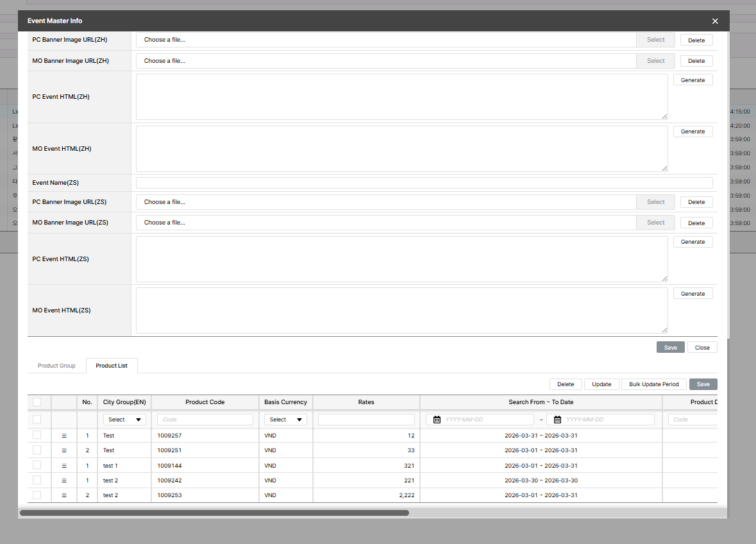The width and height of the screenshot is (756, 544).
Task: Close the Event Master Info dialog
Action: (715, 21)
